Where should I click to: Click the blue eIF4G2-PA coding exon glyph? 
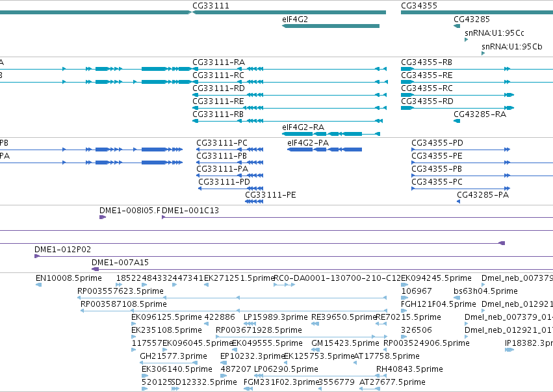324,150
